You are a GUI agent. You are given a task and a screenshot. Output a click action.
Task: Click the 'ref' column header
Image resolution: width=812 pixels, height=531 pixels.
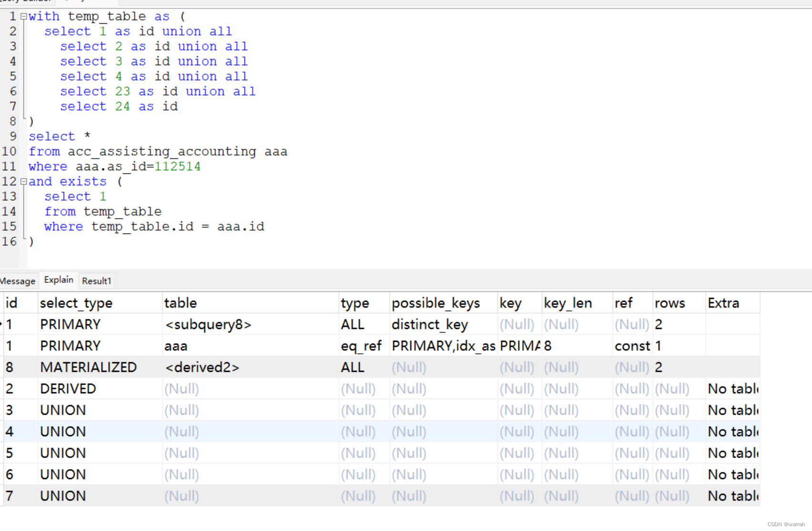coord(632,303)
